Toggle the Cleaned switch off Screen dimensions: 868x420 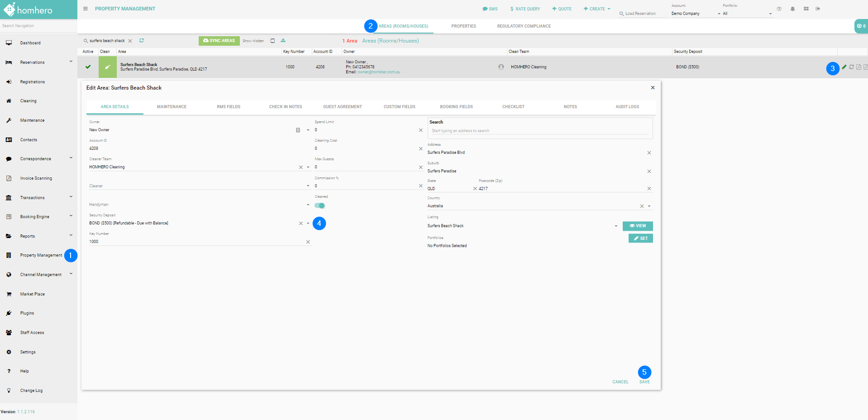click(x=320, y=205)
